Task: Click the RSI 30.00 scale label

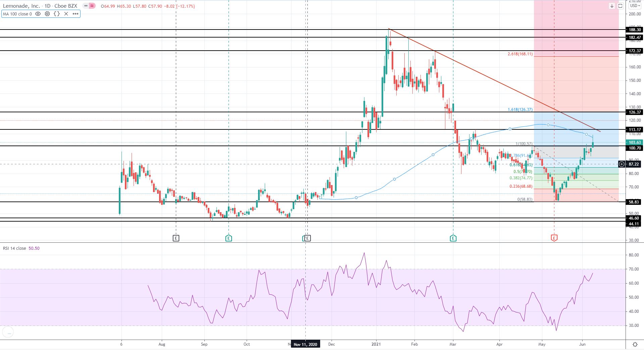Action: (634, 326)
